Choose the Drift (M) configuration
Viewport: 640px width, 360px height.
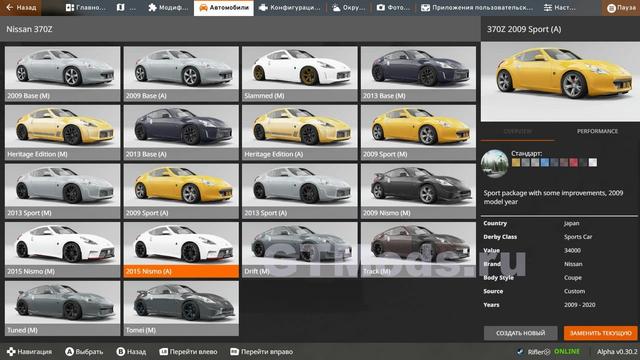click(x=300, y=250)
